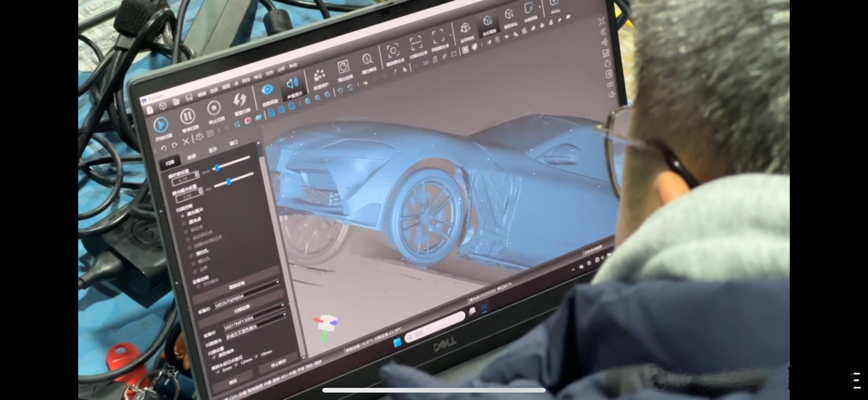Click the share nodes icon on the right strip
The height and width of the screenshot is (400, 868).
click(604, 42)
